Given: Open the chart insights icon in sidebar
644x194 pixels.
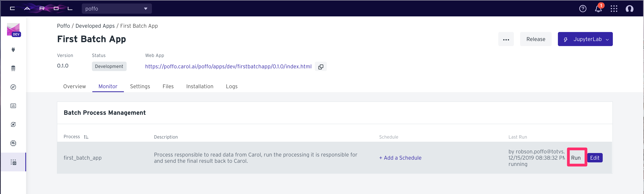Looking at the screenshot, I should 13,106.
